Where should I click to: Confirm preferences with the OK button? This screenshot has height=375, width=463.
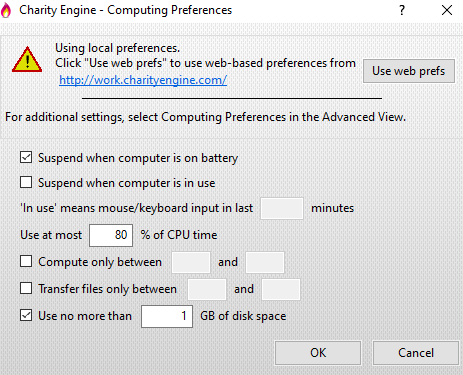(318, 353)
